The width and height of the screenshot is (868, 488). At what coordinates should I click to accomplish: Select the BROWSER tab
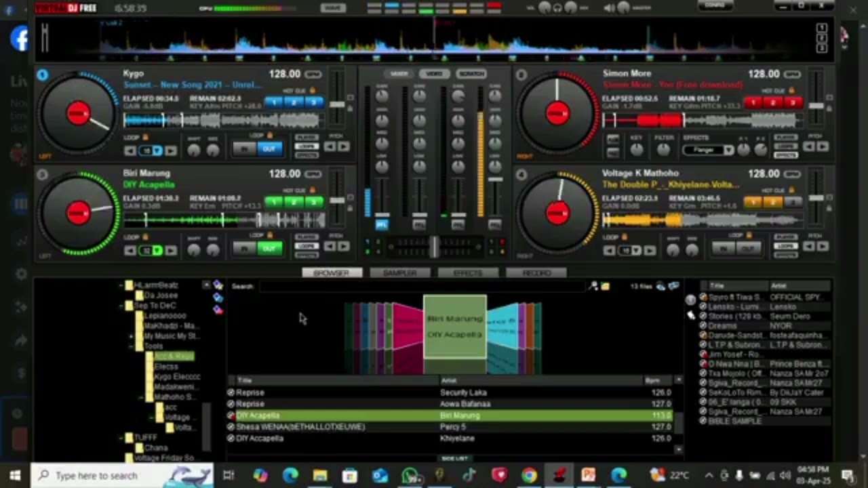[x=332, y=272]
